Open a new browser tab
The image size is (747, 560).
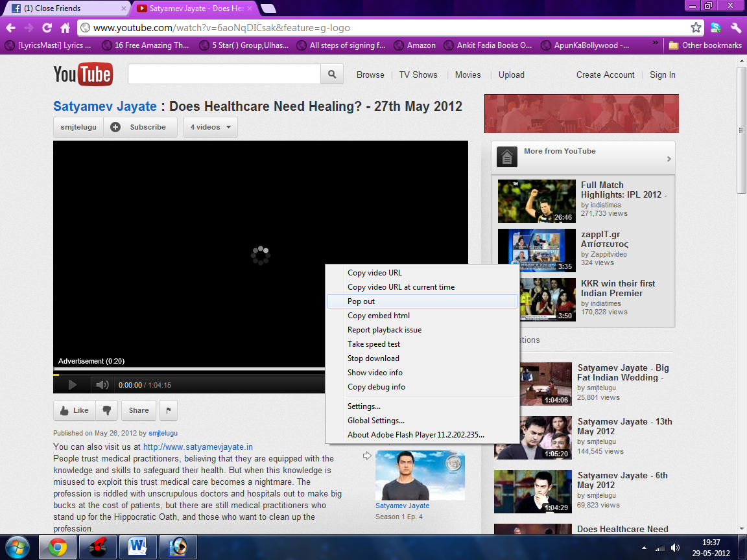tap(268, 8)
